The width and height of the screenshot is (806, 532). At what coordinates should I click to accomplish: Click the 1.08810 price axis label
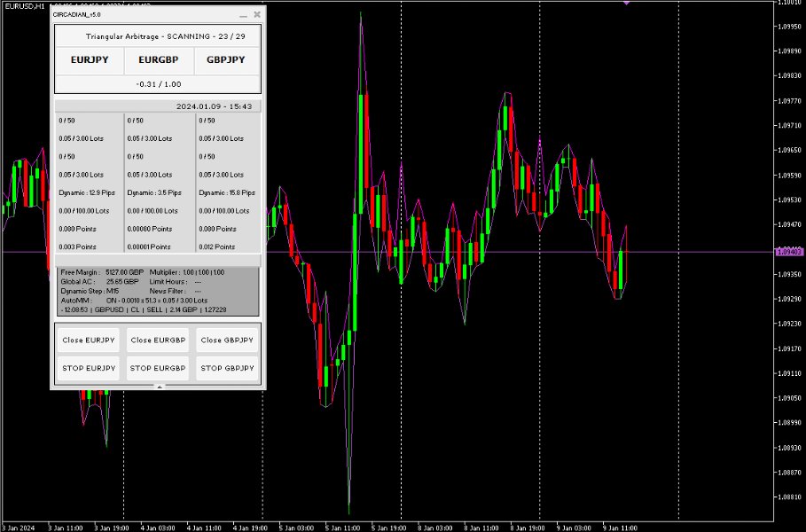[791, 497]
